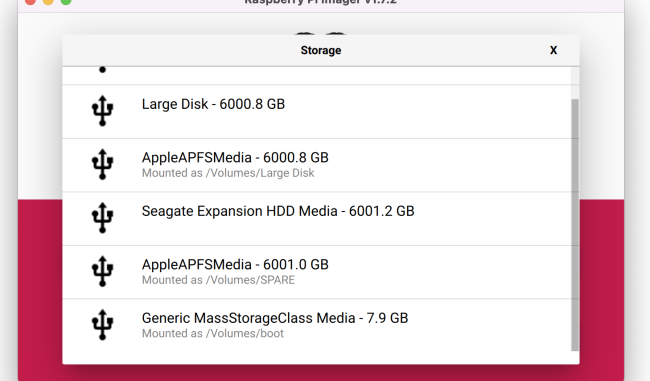650x381 pixels.
Task: Click the USB icon beside Large Disk
Action: click(102, 111)
